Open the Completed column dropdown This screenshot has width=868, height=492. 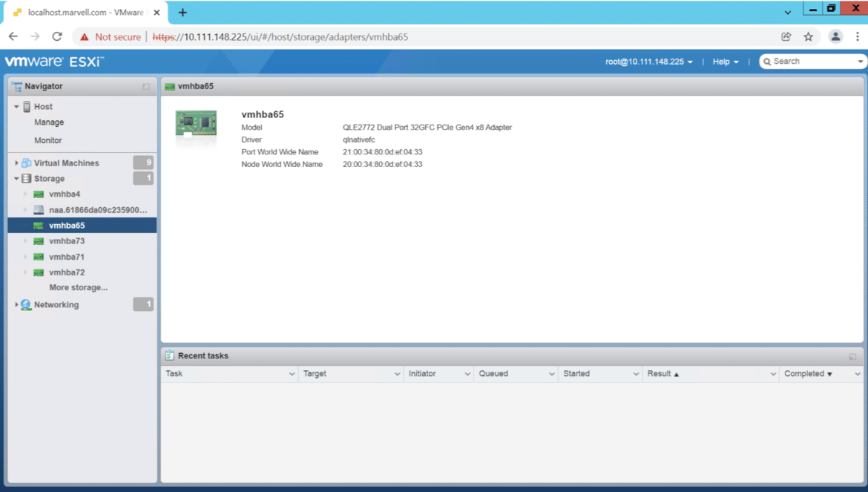coord(858,374)
